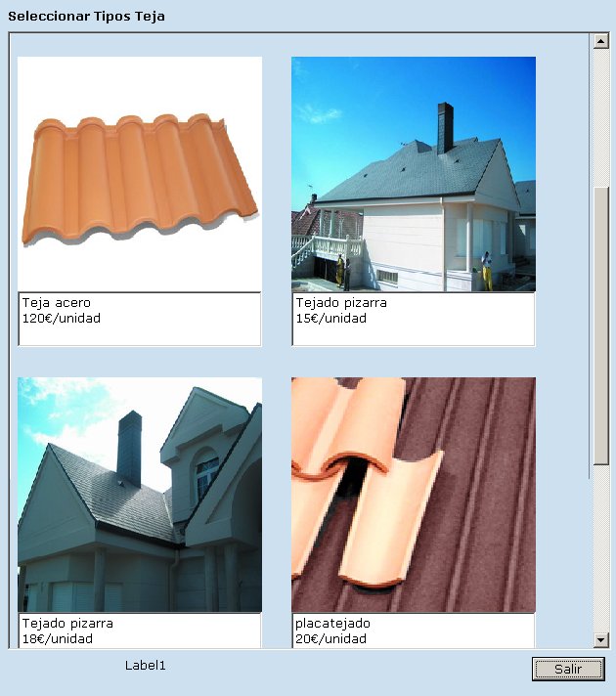Select the Tejado pizarra 15€ house image
The image size is (616, 696).
(x=414, y=174)
